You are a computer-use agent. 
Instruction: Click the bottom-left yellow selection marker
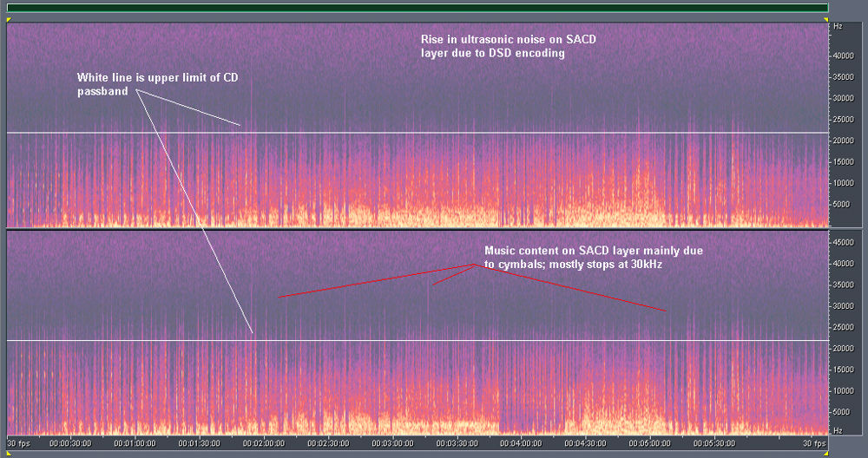point(8,453)
